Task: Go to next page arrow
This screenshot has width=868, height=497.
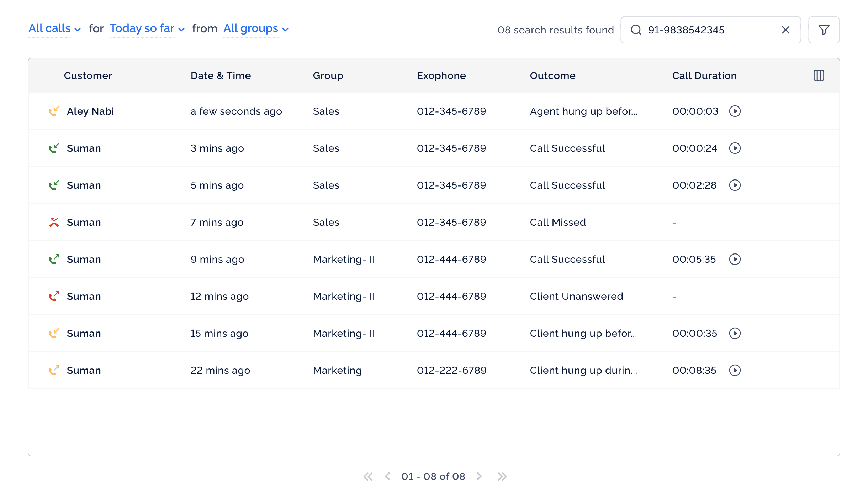Action: (x=479, y=476)
